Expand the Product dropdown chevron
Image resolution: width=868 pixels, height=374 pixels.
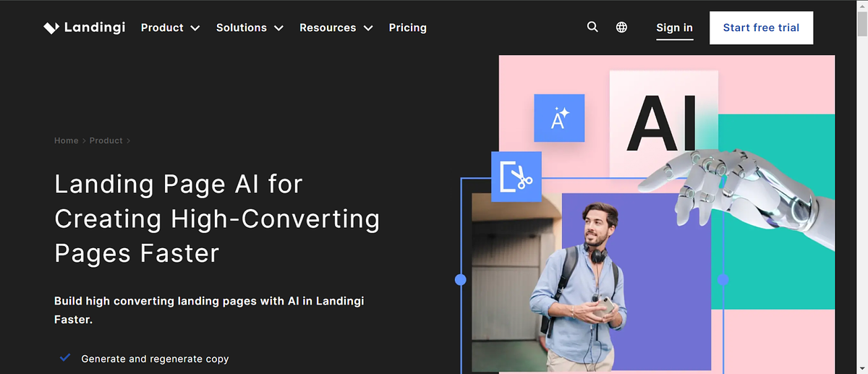click(195, 28)
